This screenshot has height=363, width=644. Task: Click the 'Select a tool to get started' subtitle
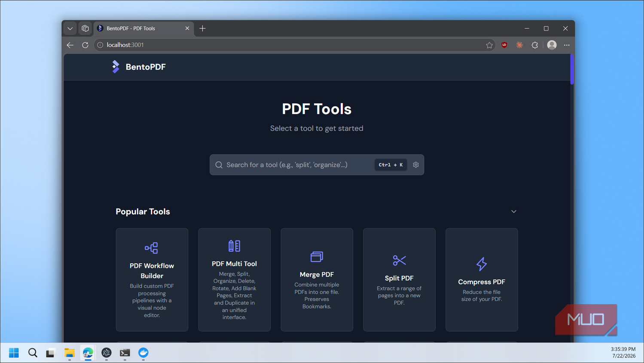coord(317,128)
